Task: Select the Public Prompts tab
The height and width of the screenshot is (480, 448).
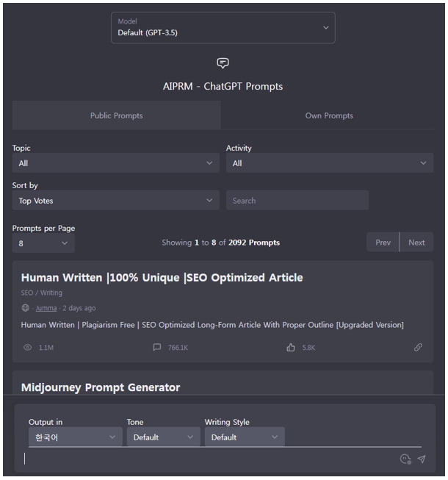Action: click(x=116, y=115)
